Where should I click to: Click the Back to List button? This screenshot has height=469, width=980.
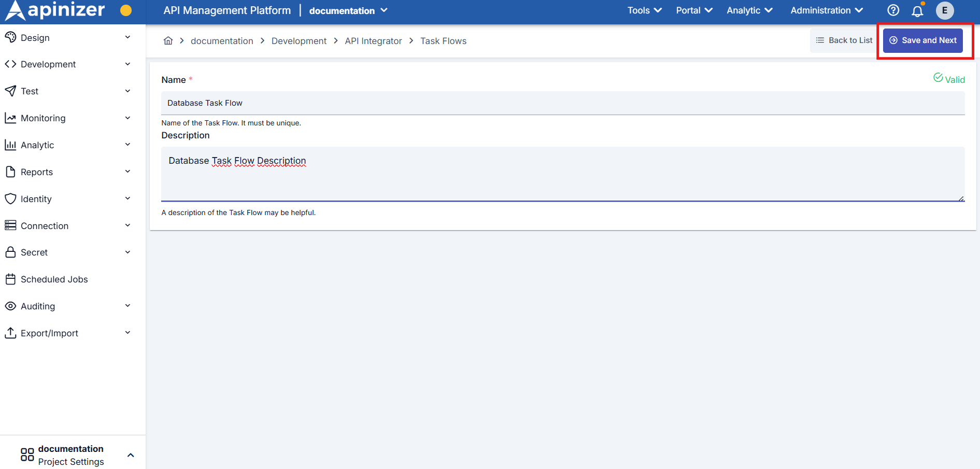click(x=843, y=40)
